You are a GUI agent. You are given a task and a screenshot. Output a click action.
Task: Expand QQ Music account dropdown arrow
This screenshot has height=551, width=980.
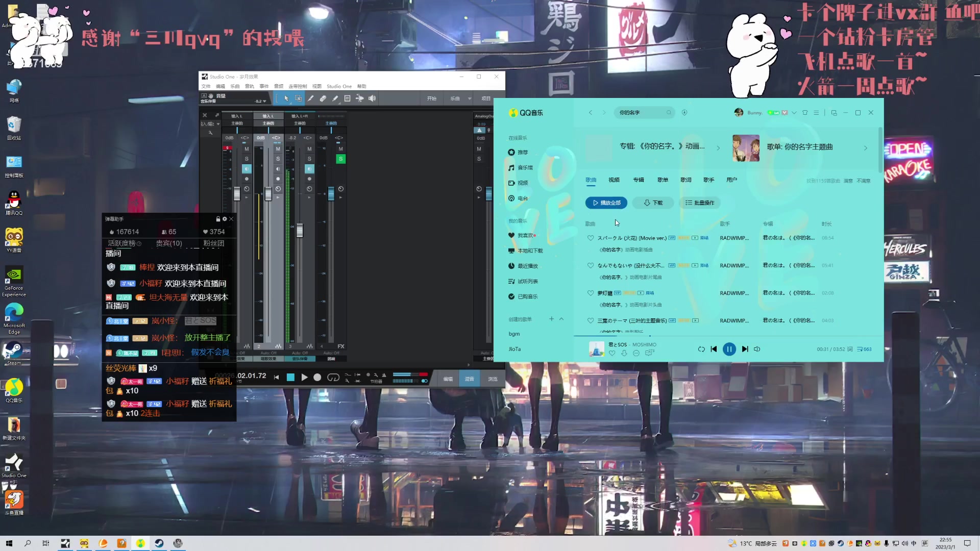coord(794,113)
